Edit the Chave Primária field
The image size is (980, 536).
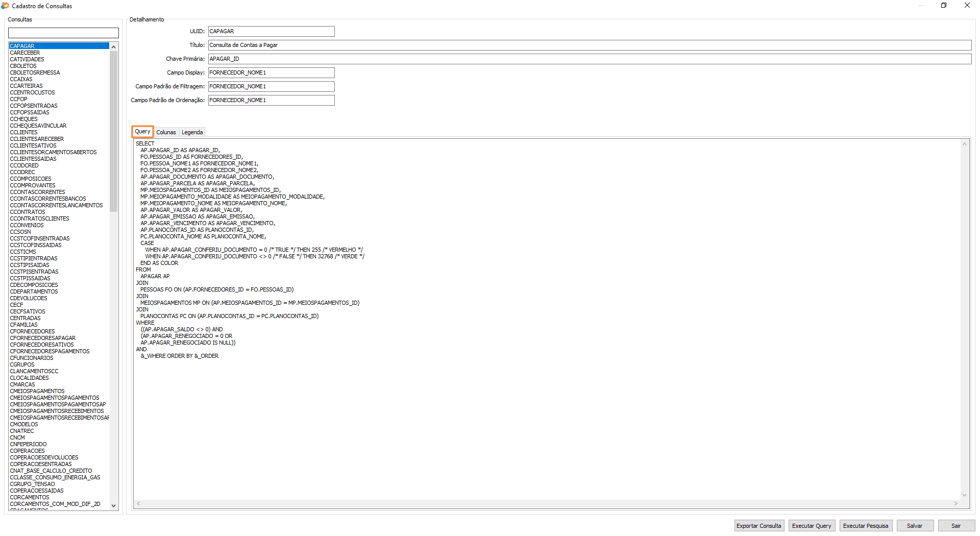tap(590, 59)
